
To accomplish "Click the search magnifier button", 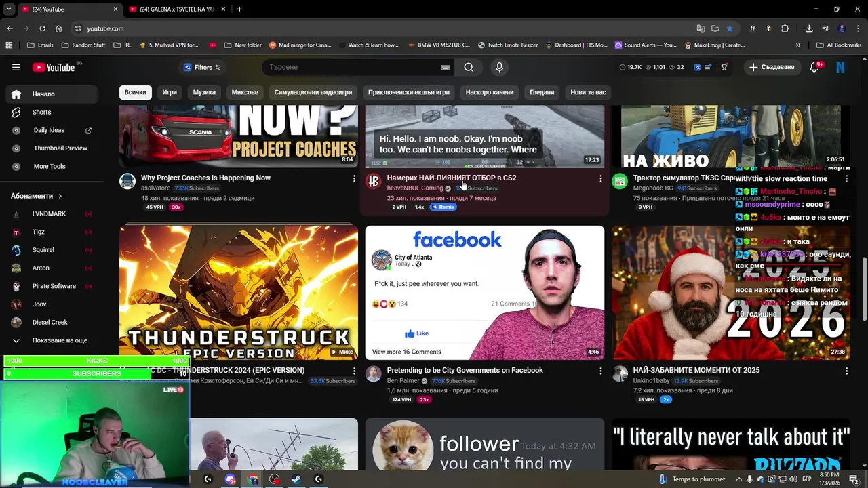I will [469, 67].
